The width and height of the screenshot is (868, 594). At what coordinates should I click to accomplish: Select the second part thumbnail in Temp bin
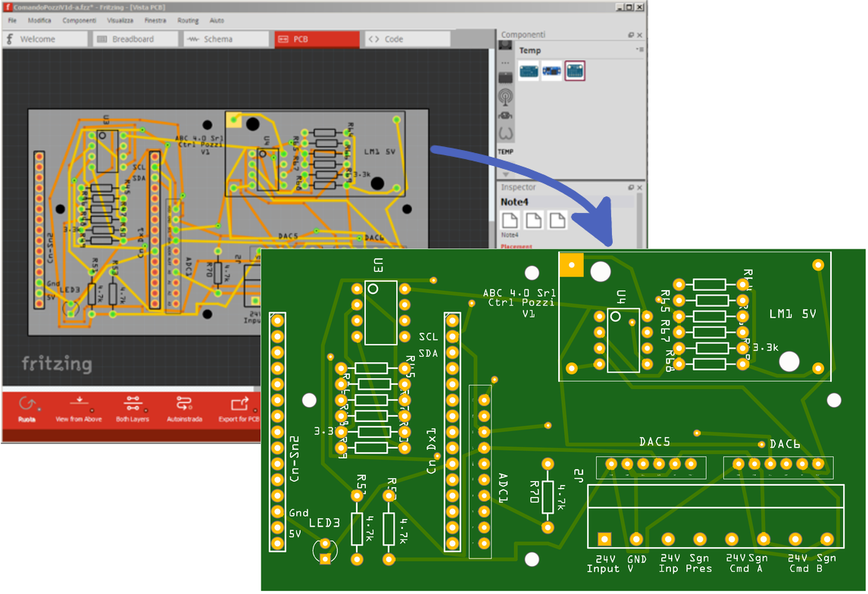click(551, 71)
